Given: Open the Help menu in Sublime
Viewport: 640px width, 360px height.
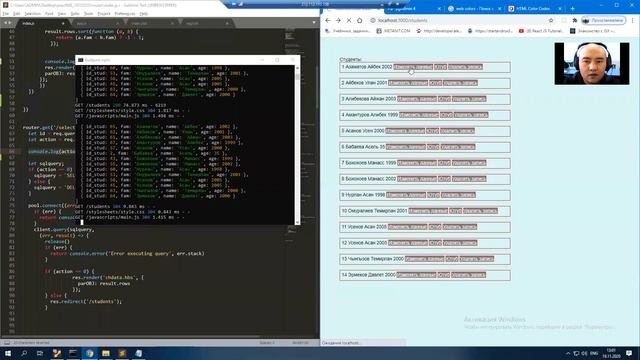Looking at the screenshot, I should click(144, 14).
